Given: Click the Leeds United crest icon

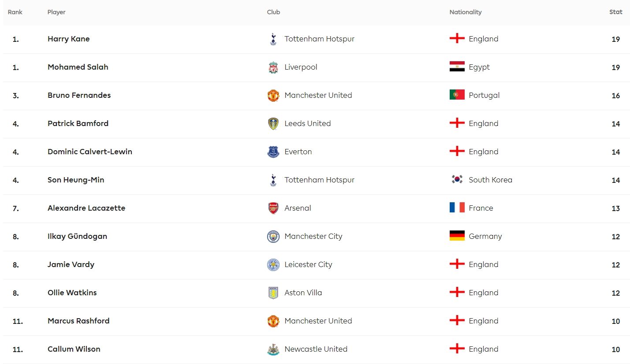Looking at the screenshot, I should coord(273,124).
